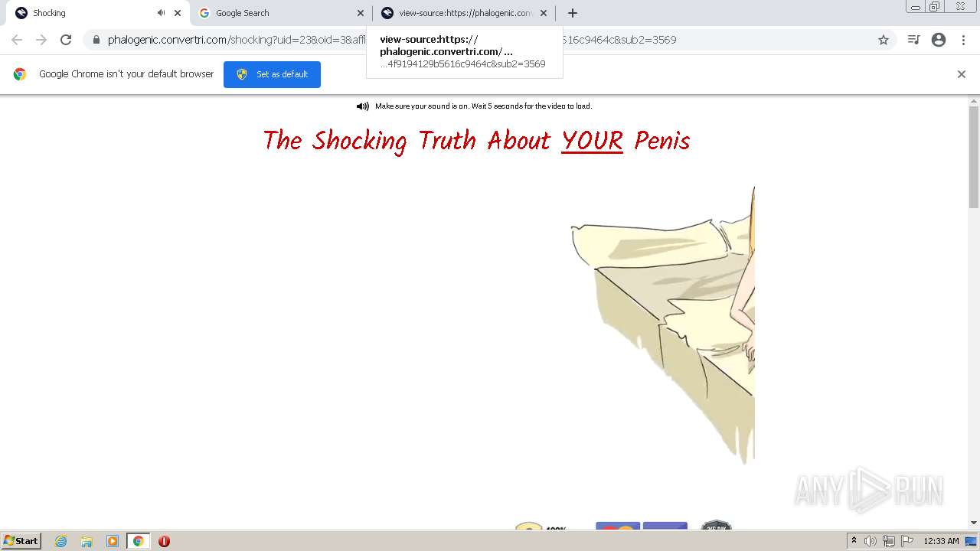Click Set as default button

272,74
